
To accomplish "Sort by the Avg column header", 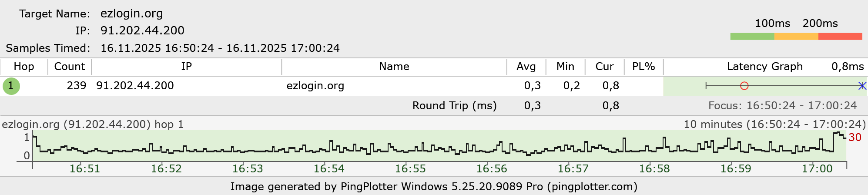I will (526, 67).
